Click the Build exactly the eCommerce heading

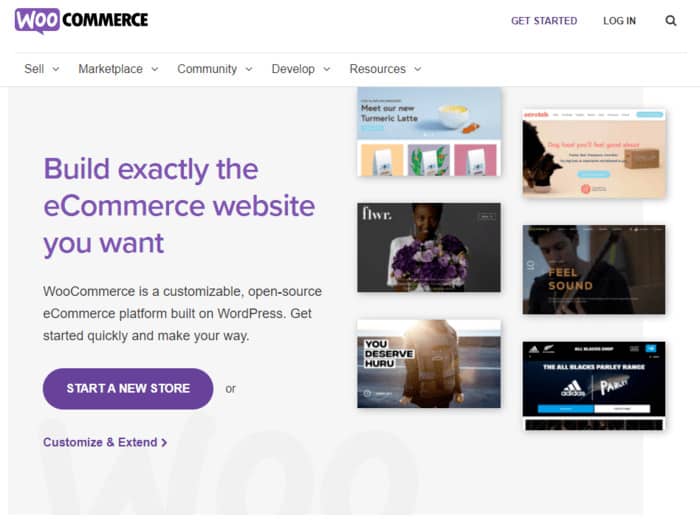click(x=179, y=206)
